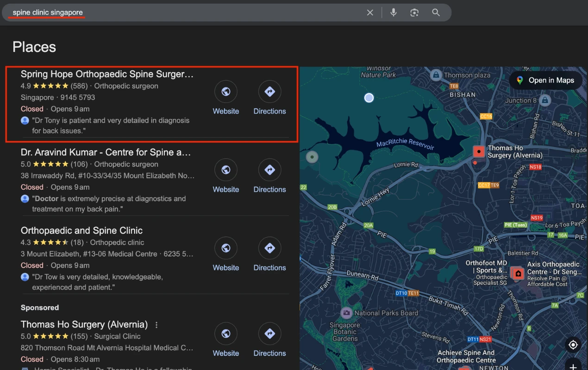Click the 'Doctor is extremely precise' review snippet
Screen dimensions: 588x370
click(109, 203)
